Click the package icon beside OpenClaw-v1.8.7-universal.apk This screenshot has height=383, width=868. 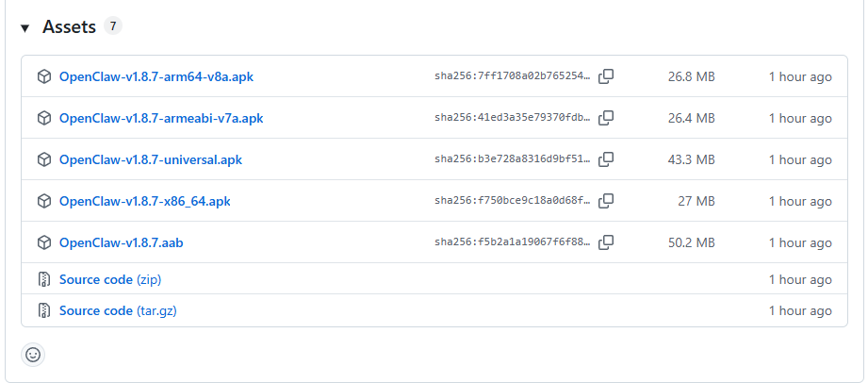tap(43, 159)
